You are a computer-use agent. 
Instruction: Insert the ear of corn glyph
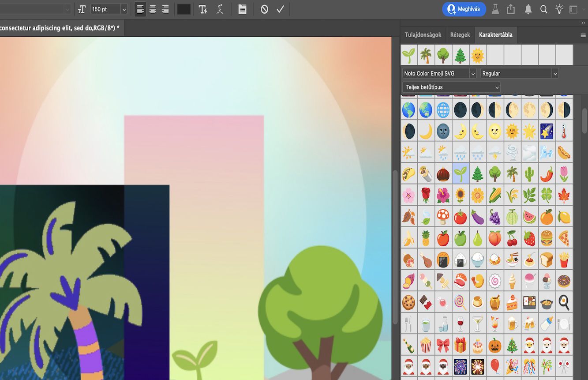[495, 195]
